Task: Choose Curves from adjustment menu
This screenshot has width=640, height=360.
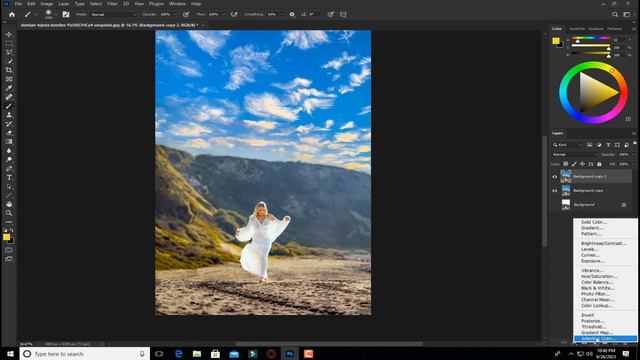Action: [590, 255]
